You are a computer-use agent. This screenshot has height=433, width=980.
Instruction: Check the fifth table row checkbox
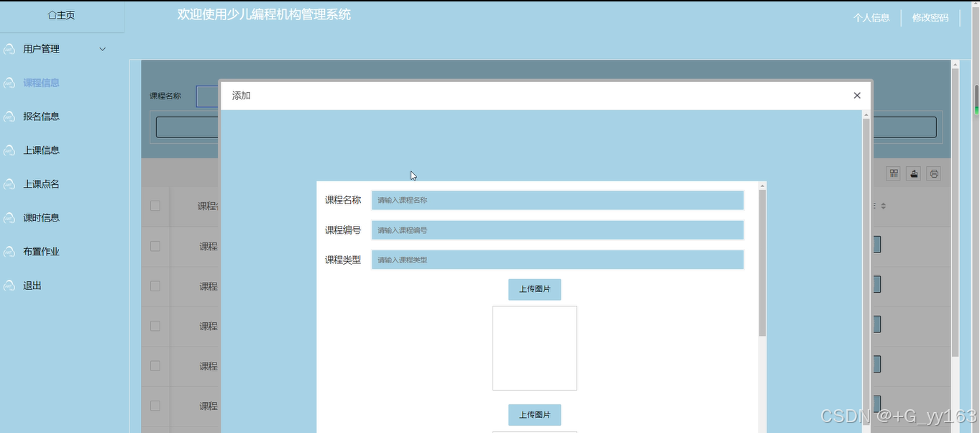(x=155, y=406)
